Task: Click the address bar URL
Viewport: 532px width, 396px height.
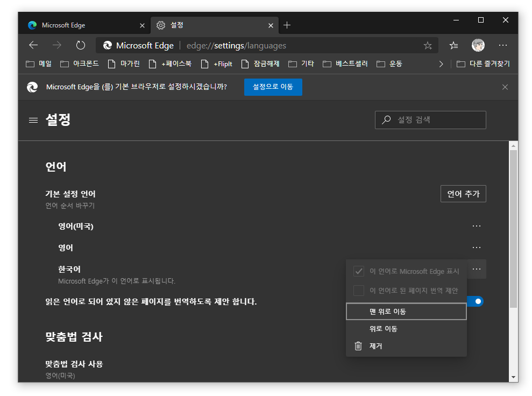Action: (x=236, y=46)
